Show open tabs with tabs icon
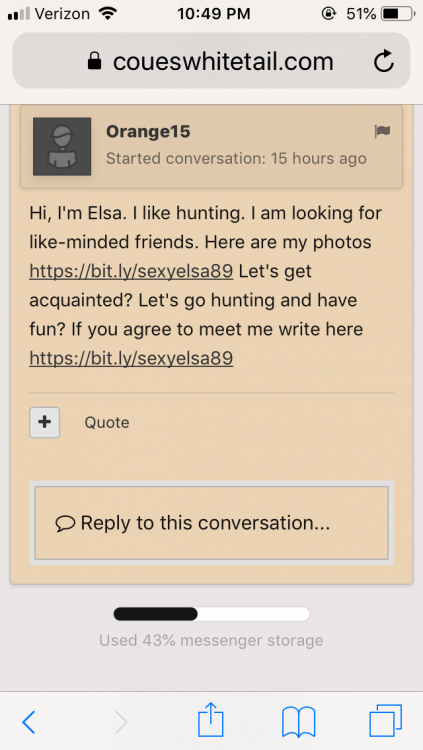Image resolution: width=423 pixels, height=750 pixels. click(386, 722)
